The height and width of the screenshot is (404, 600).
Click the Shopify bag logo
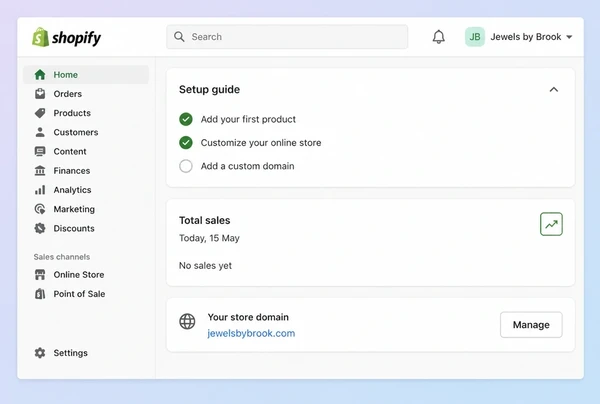(x=40, y=37)
